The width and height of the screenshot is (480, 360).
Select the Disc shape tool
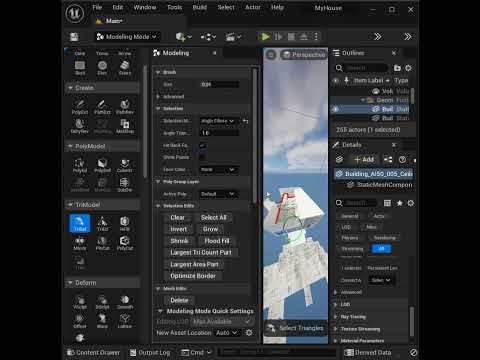tap(102, 68)
